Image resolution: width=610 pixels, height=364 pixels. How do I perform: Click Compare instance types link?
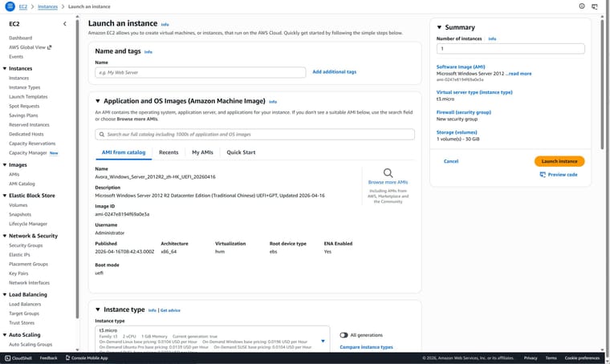pyautogui.click(x=366, y=347)
